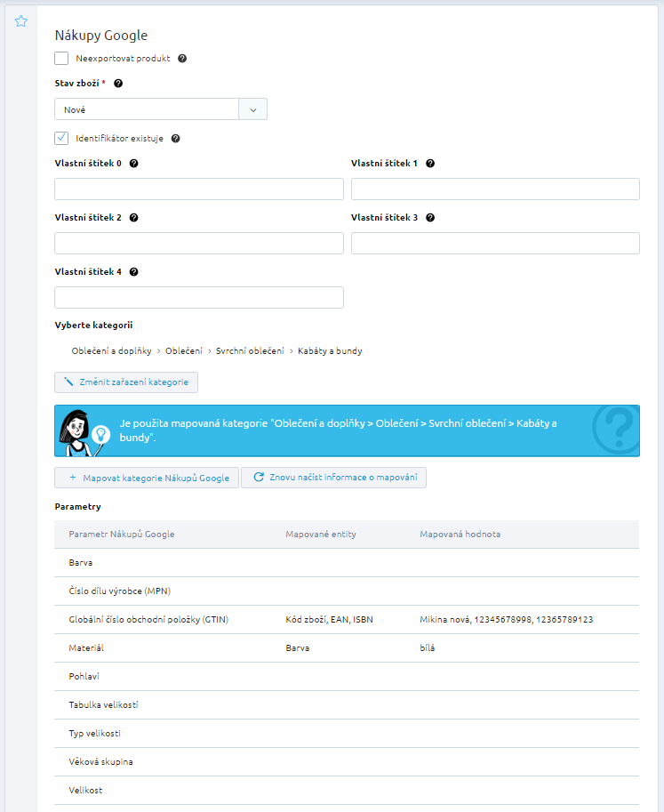This screenshot has height=812, width=664.
Task: Open help icon for Vlastní štítek 0
Action: [133, 163]
